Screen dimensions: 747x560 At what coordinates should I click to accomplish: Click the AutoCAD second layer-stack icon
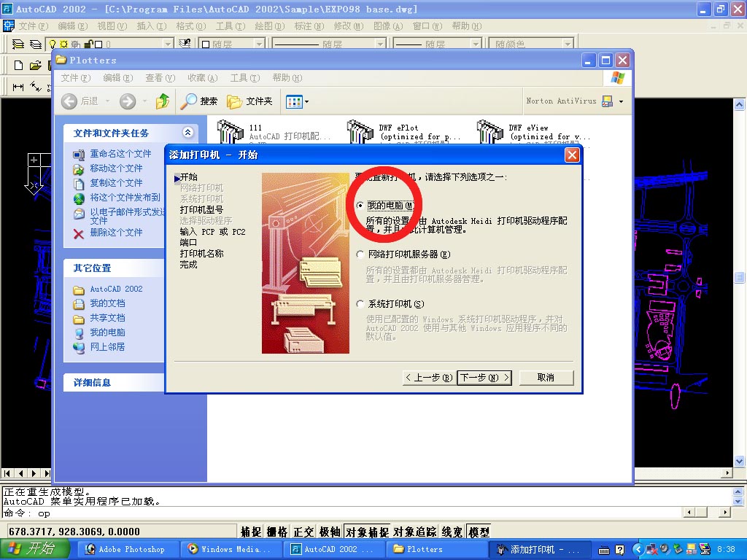[x=36, y=44]
